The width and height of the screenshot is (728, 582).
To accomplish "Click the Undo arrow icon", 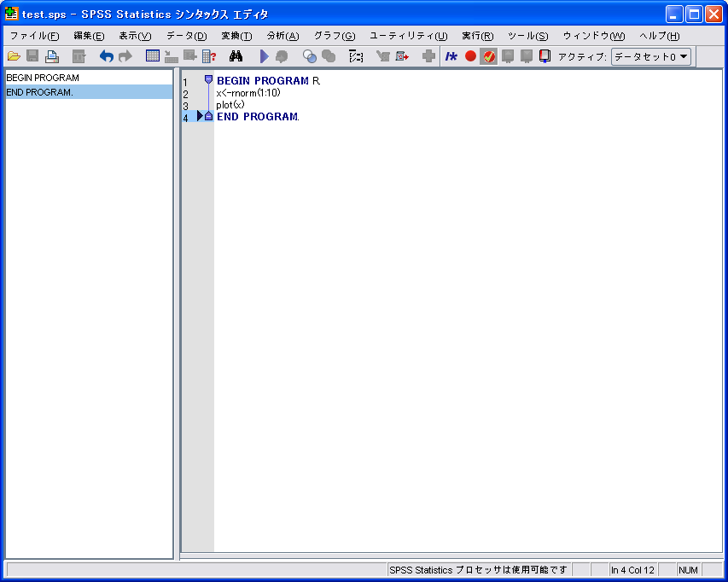I will coord(106,56).
